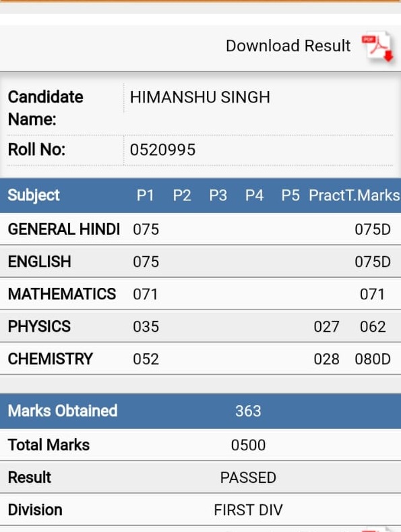
Task: Click the roll number 0520995
Action: [x=162, y=150]
